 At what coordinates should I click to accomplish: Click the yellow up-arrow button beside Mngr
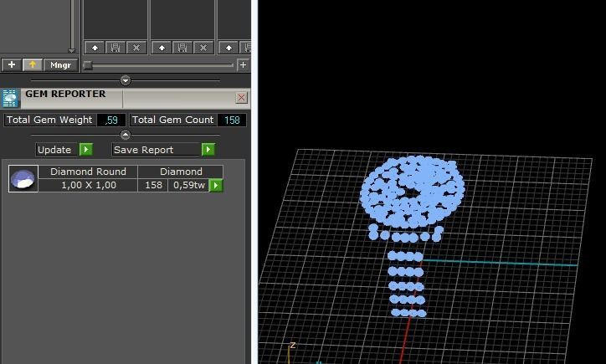(x=33, y=64)
